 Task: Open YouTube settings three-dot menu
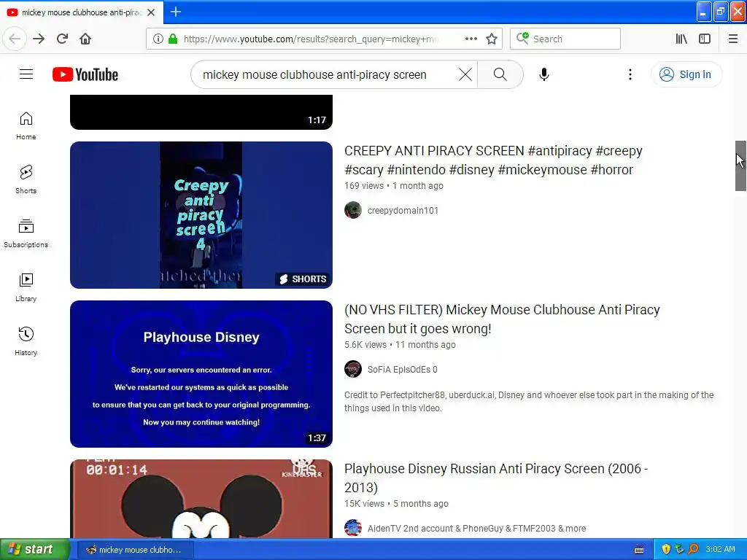(x=630, y=74)
